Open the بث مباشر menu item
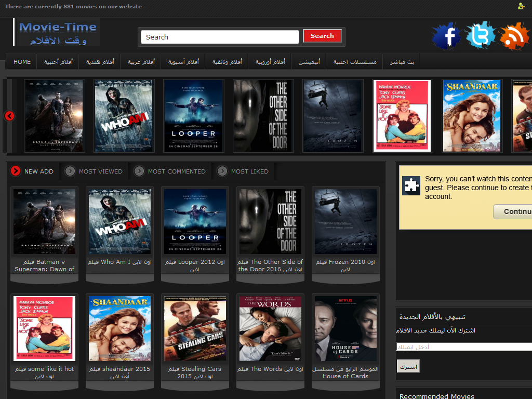Screen dimensions: 532x399 point(402,62)
